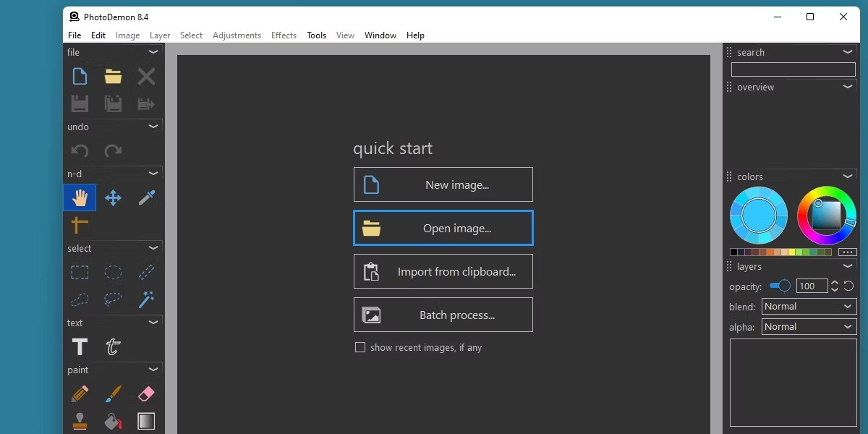The height and width of the screenshot is (434, 868).
Task: Click the Open image... quick start button
Action: pyautogui.click(x=443, y=229)
